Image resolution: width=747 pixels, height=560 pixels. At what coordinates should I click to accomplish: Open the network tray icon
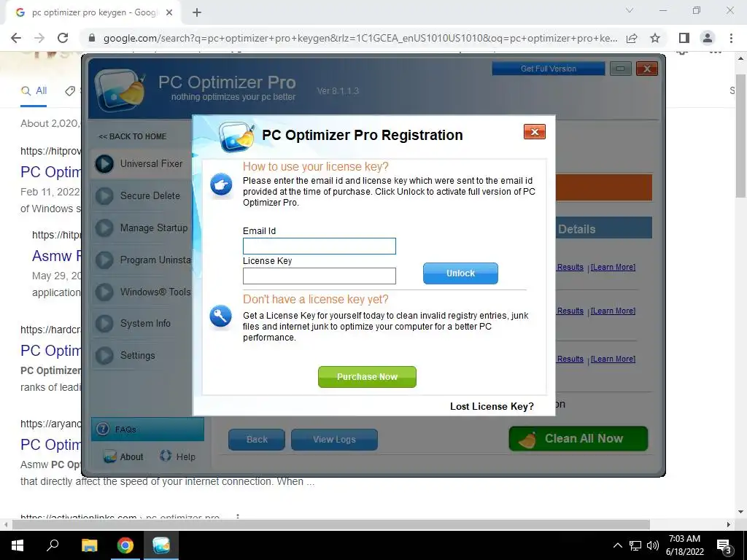(635, 545)
